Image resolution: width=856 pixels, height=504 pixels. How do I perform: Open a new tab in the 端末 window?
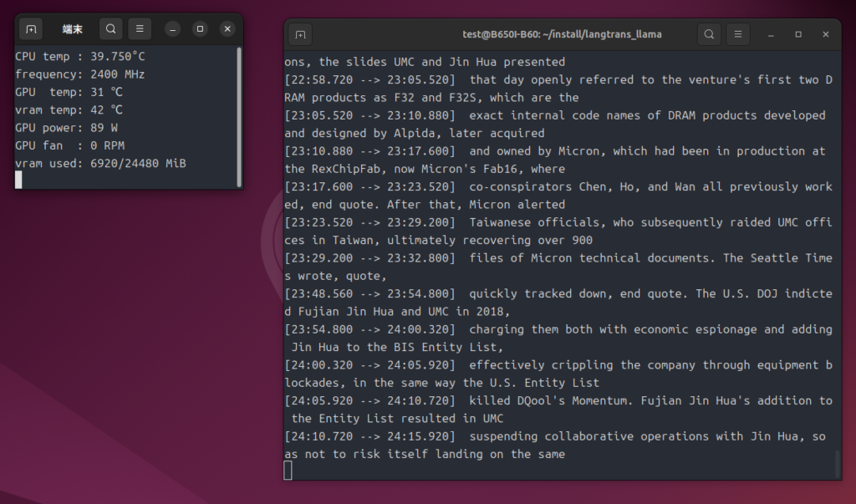click(31, 29)
